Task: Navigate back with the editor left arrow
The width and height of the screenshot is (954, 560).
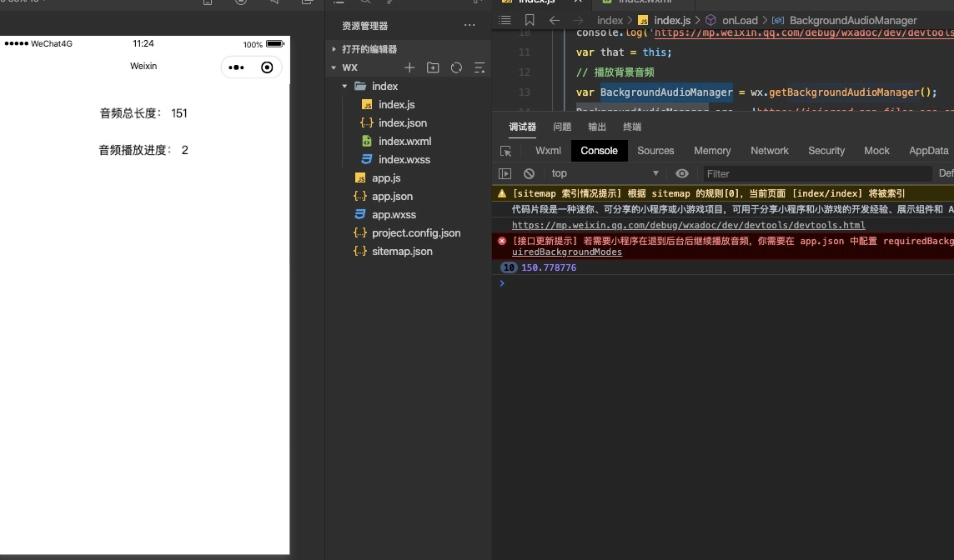Action: click(555, 20)
